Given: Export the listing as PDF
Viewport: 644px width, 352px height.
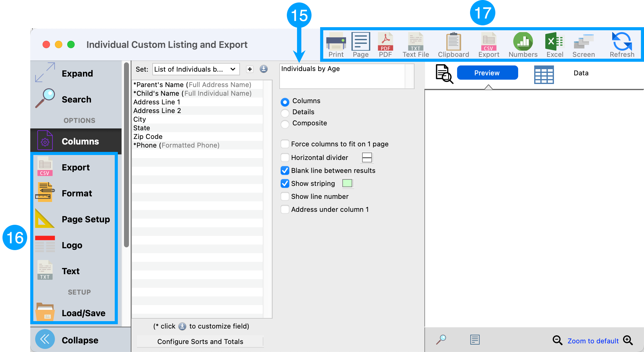Looking at the screenshot, I should [385, 45].
